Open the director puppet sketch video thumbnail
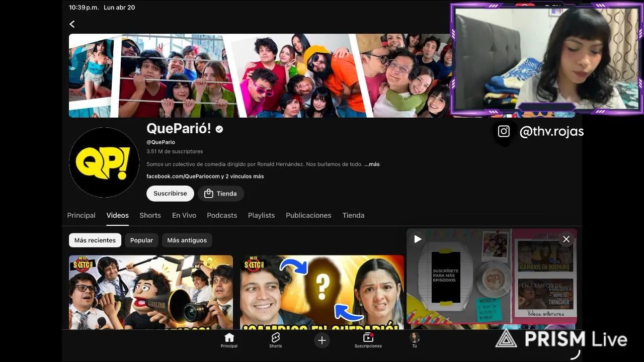This screenshot has width=644, height=362. point(151,293)
